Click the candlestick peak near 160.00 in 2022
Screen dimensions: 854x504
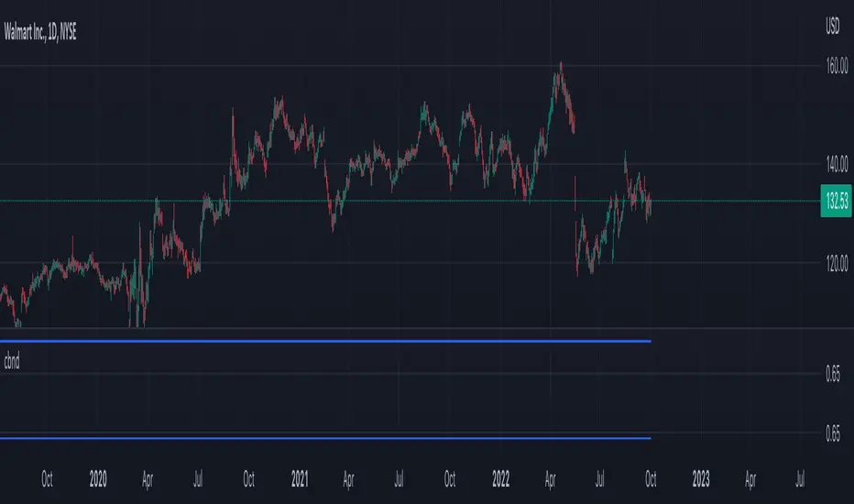pyautogui.click(x=561, y=67)
